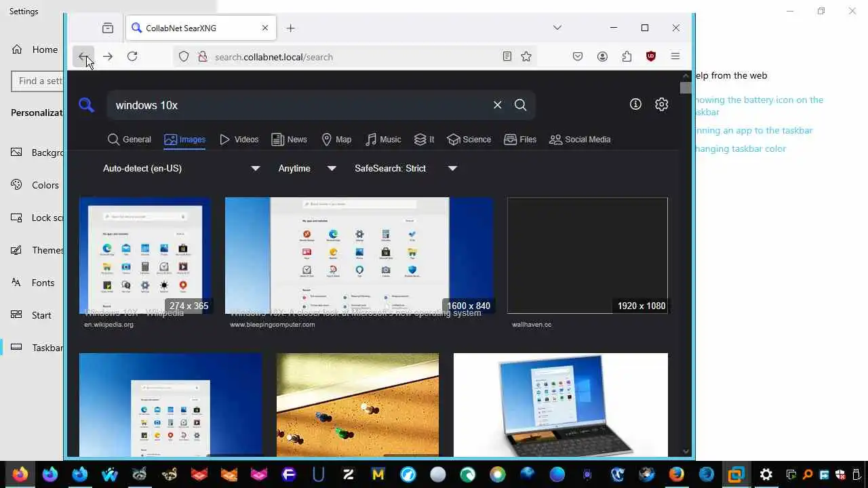The height and width of the screenshot is (488, 868).
Task: Open Themes in Settings sidebar
Action: click(38, 250)
